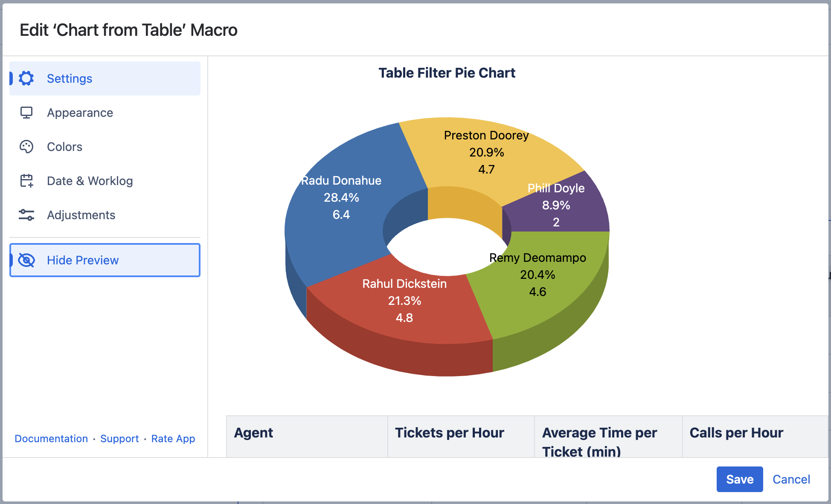The height and width of the screenshot is (504, 831).
Task: Switch to the Colors tab
Action: tap(64, 147)
